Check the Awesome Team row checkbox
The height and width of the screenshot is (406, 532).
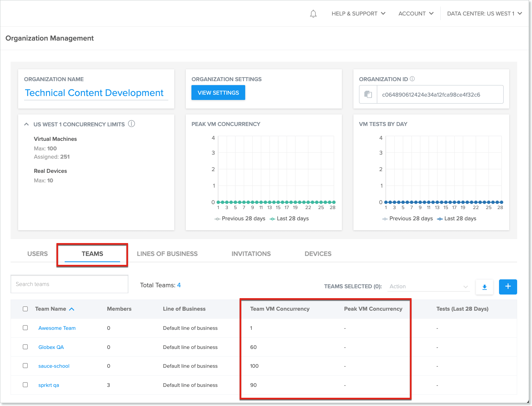click(x=25, y=328)
